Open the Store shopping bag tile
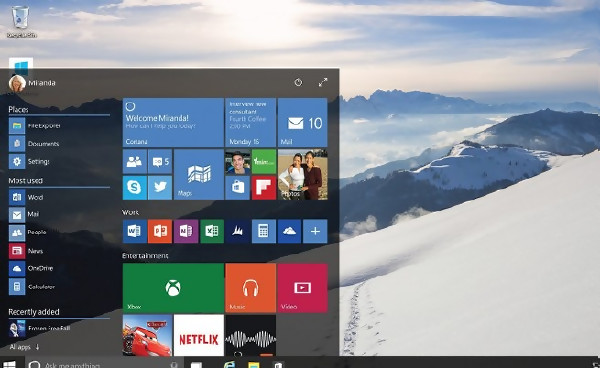Screen dimensions: 600x368 coord(238,187)
